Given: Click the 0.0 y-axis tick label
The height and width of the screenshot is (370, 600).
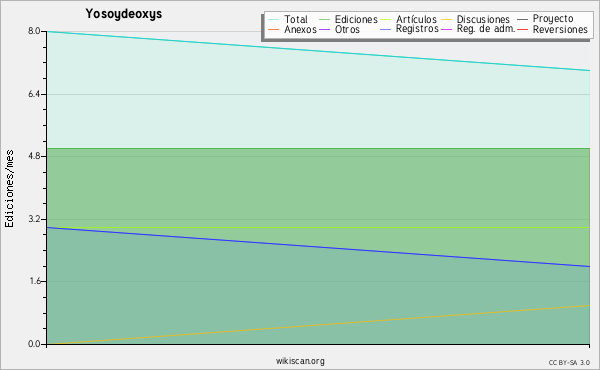Looking at the screenshot, I should coord(34,344).
